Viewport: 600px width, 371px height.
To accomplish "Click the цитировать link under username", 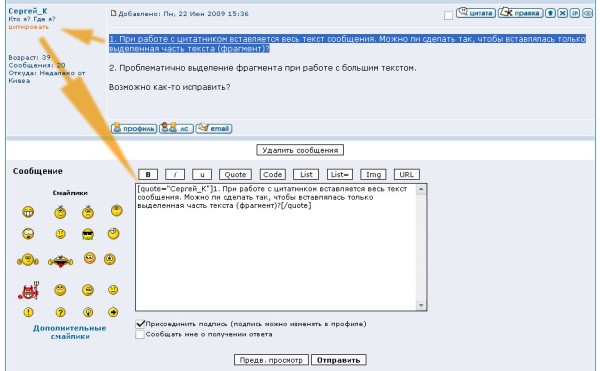I will (x=28, y=27).
